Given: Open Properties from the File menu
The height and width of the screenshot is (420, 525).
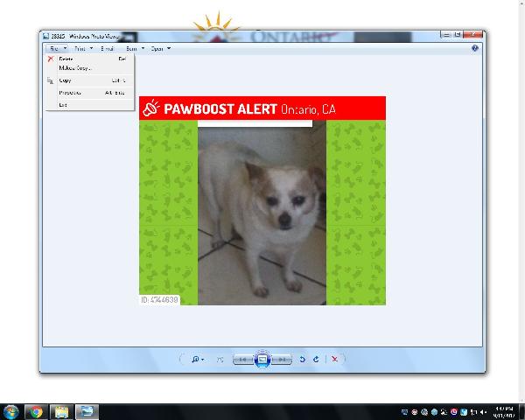Looking at the screenshot, I should [90, 93].
